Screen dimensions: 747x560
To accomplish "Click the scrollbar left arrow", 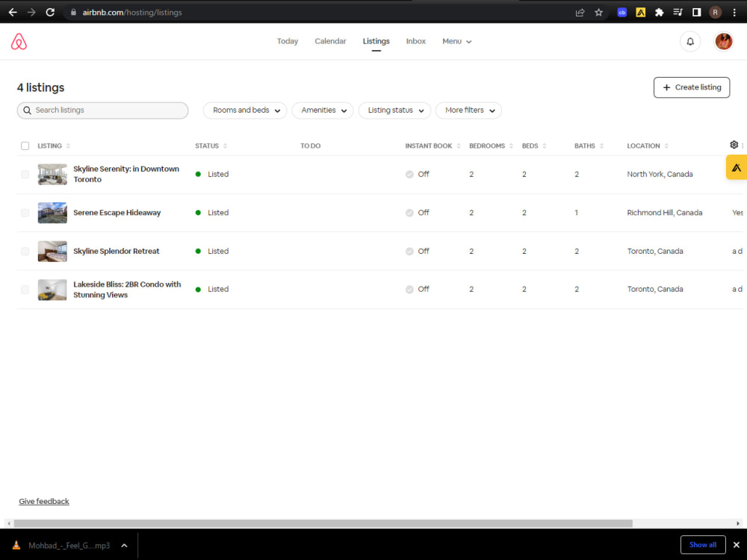I will pyautogui.click(x=8, y=523).
